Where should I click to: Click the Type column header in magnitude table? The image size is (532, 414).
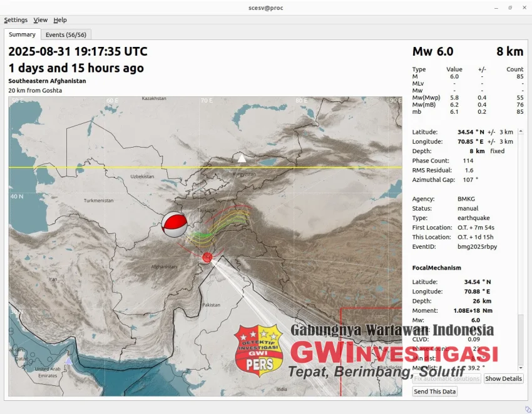click(x=419, y=69)
